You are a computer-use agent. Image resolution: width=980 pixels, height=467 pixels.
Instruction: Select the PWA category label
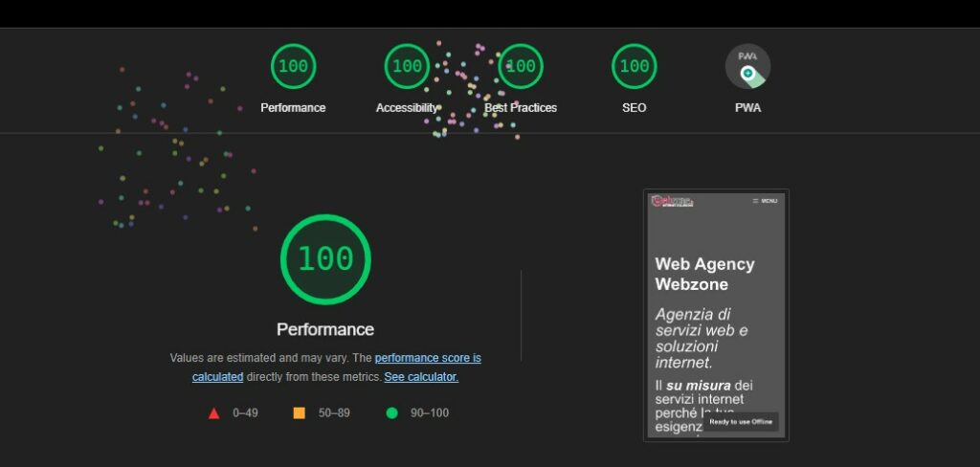click(x=747, y=107)
